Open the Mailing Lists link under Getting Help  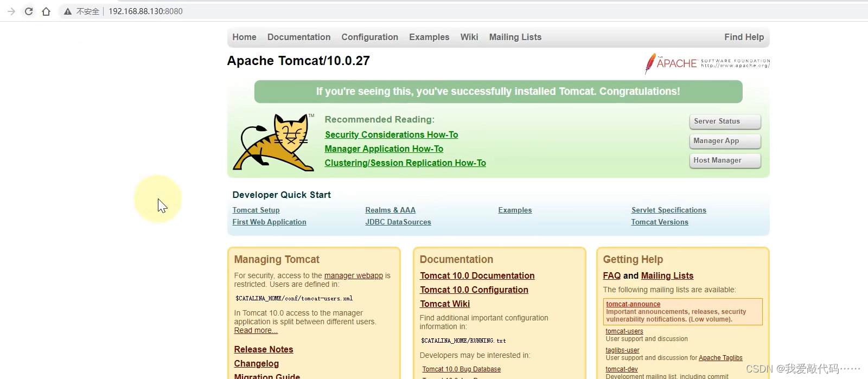tap(667, 275)
